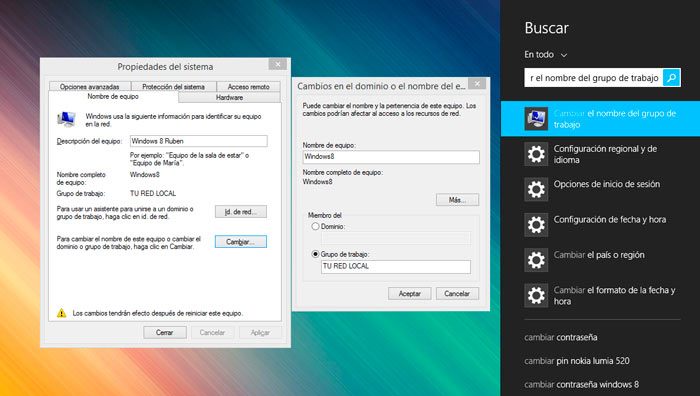Click the disabled Dominio text field
The image size is (700, 396).
coord(396,238)
